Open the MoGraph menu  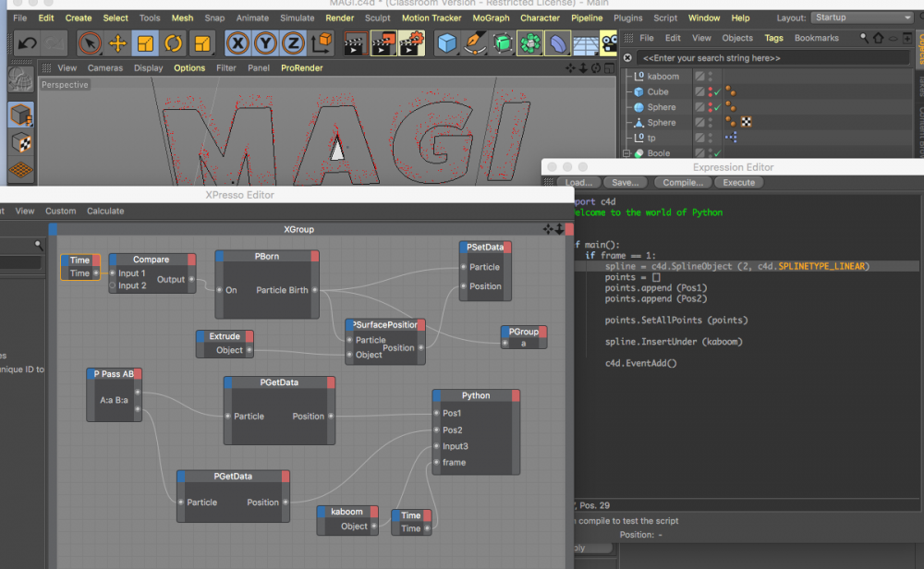coord(490,18)
